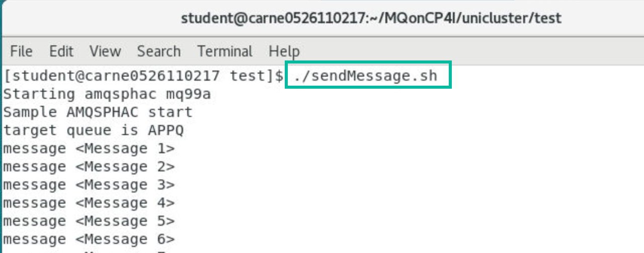Viewport: 644px width, 253px height.
Task: Open the Search menu
Action: click(x=158, y=51)
